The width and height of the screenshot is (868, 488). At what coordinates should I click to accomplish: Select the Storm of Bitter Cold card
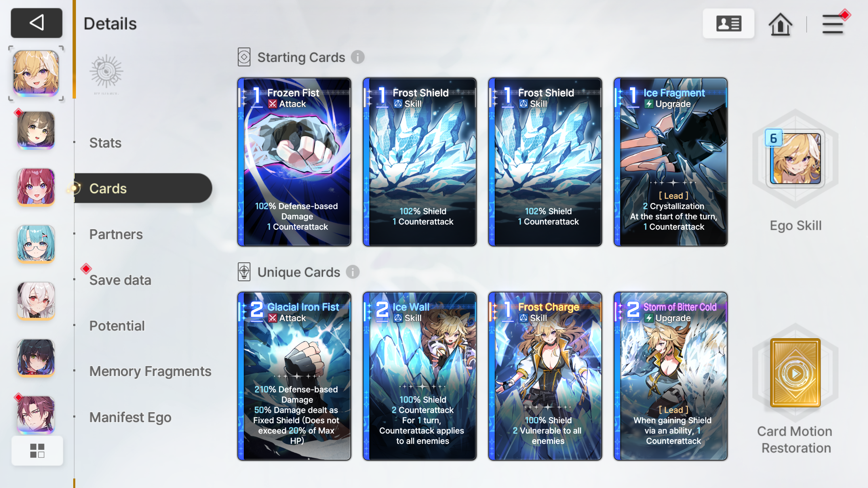[671, 376]
